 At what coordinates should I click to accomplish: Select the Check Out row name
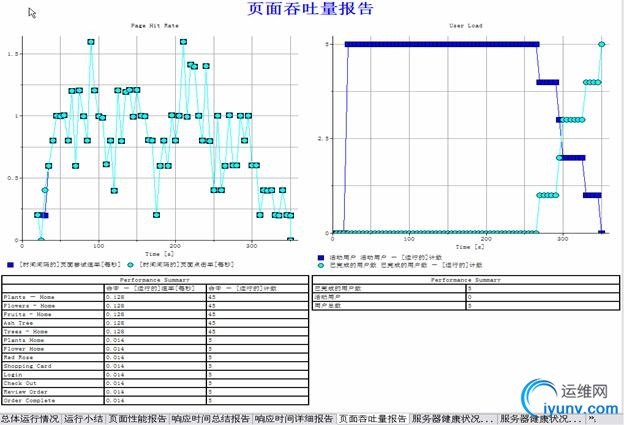20,383
